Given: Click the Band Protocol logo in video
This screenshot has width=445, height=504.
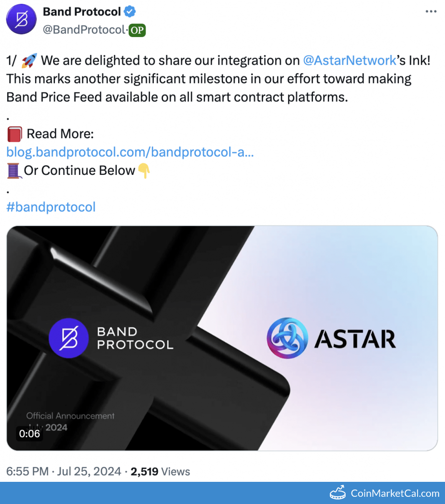Looking at the screenshot, I should click(68, 338).
